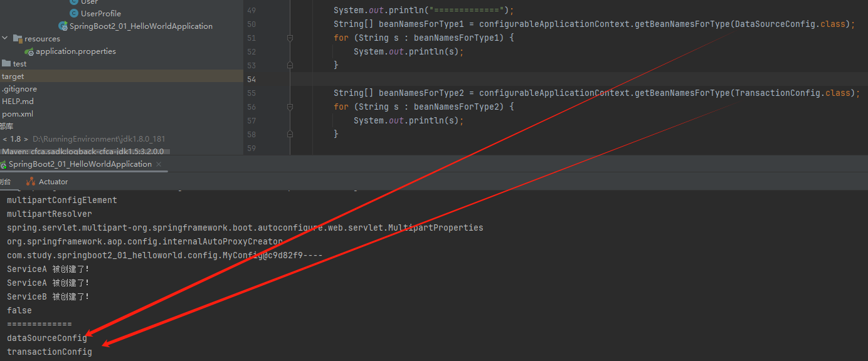Screen dimensions: 868x361
Task: Click fold end marker at line 58
Action: coord(290,134)
